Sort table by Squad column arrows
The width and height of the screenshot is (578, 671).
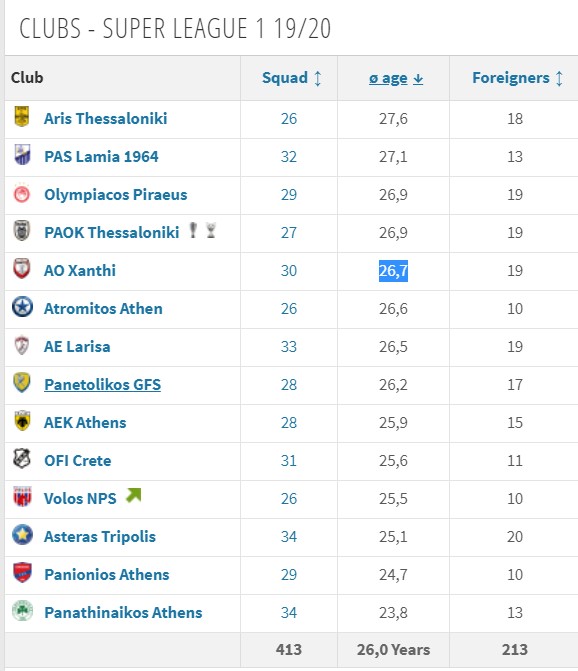point(317,78)
